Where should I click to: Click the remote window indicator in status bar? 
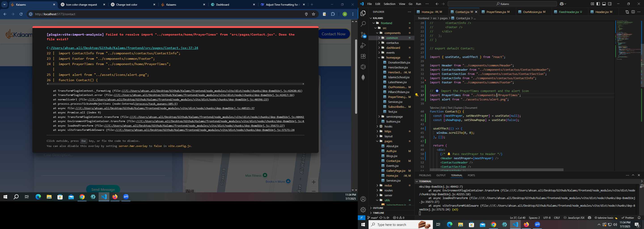[x=362, y=218]
